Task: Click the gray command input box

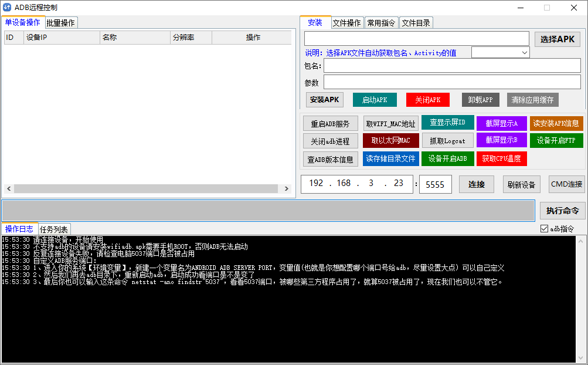Action: 268,211
